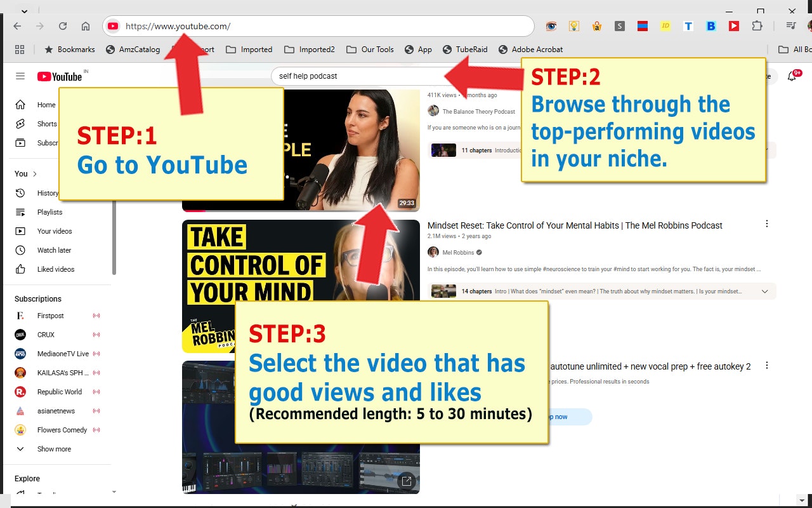
Task: Click the blue T extension icon
Action: pyautogui.click(x=688, y=26)
